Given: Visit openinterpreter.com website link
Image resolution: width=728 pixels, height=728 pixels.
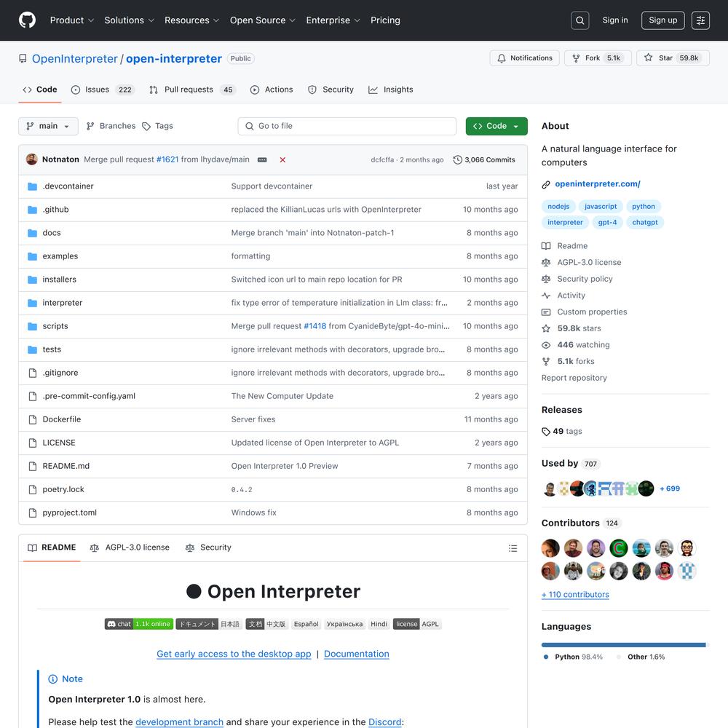Looking at the screenshot, I should coord(598,184).
